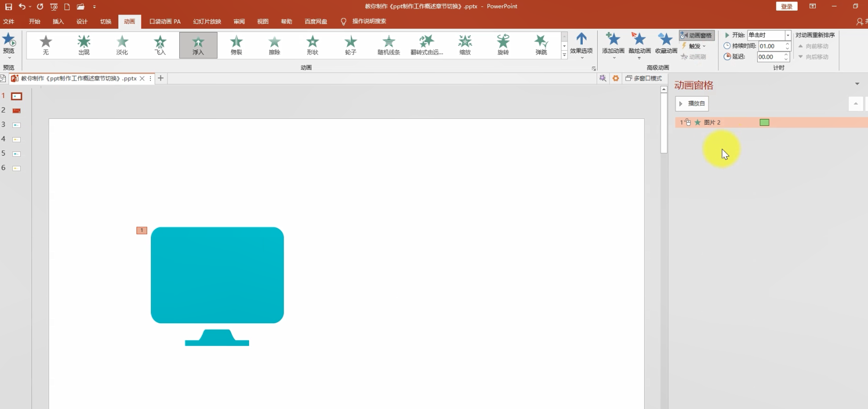Toggle 多窗口模式 multi-window mode
Image resolution: width=868 pixels, height=409 pixels.
644,78
